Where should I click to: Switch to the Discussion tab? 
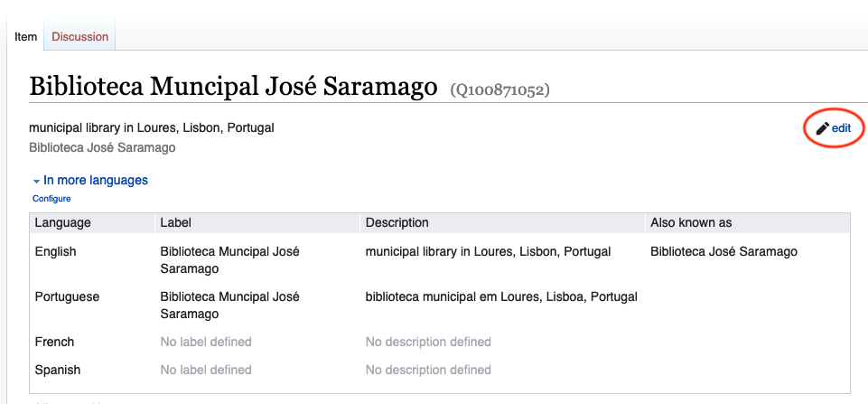[79, 36]
